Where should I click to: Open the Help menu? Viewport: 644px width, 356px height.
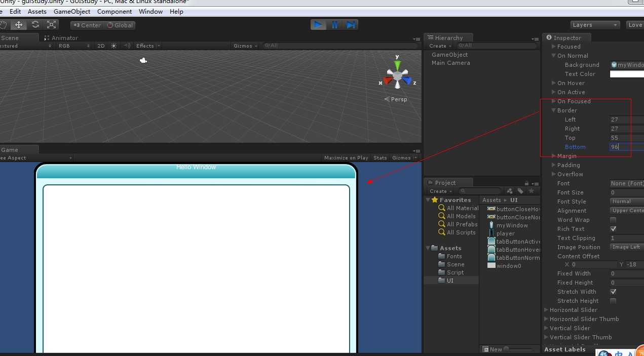pos(176,11)
